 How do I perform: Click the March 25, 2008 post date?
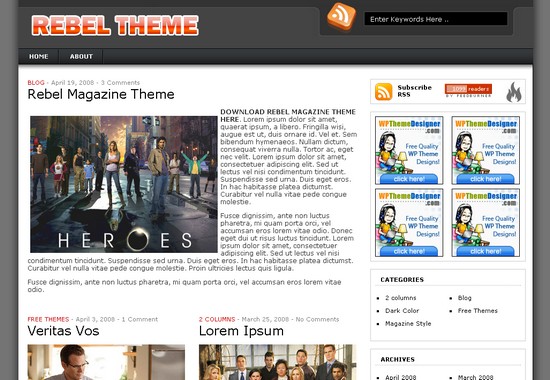tap(265, 319)
